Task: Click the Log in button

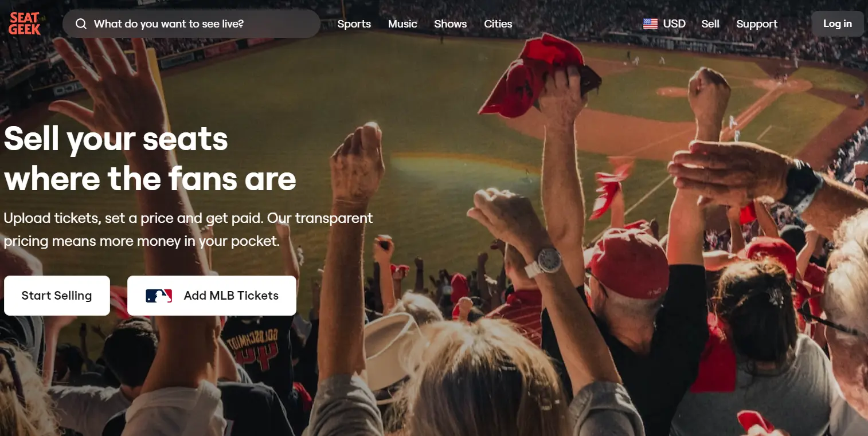Action: [x=837, y=24]
